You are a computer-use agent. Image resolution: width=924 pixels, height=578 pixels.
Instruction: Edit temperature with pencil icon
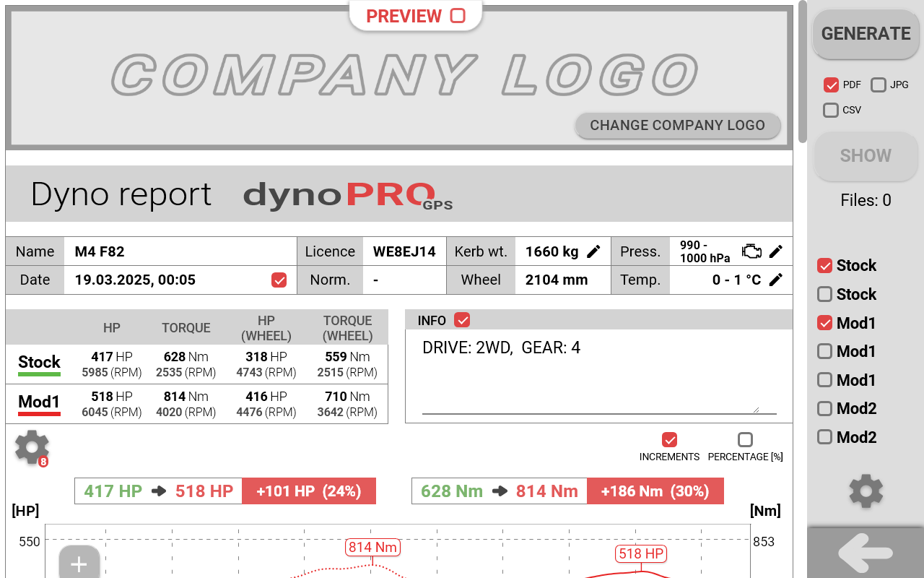tap(776, 280)
